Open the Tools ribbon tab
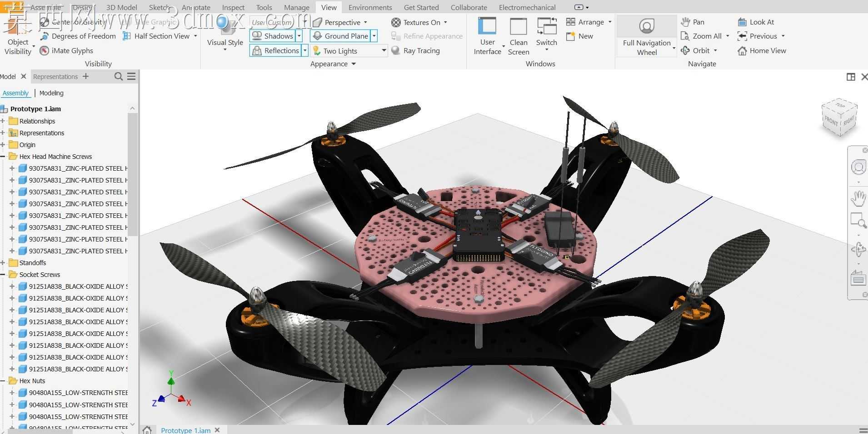The height and width of the screenshot is (434, 868). click(264, 7)
